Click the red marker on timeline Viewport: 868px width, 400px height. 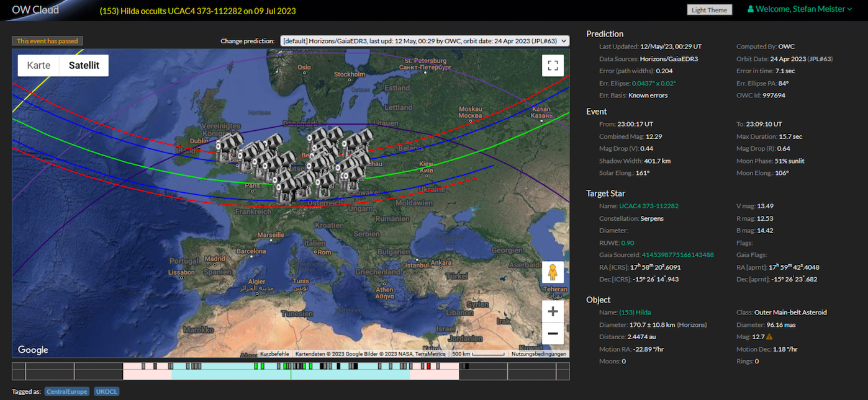428,367
